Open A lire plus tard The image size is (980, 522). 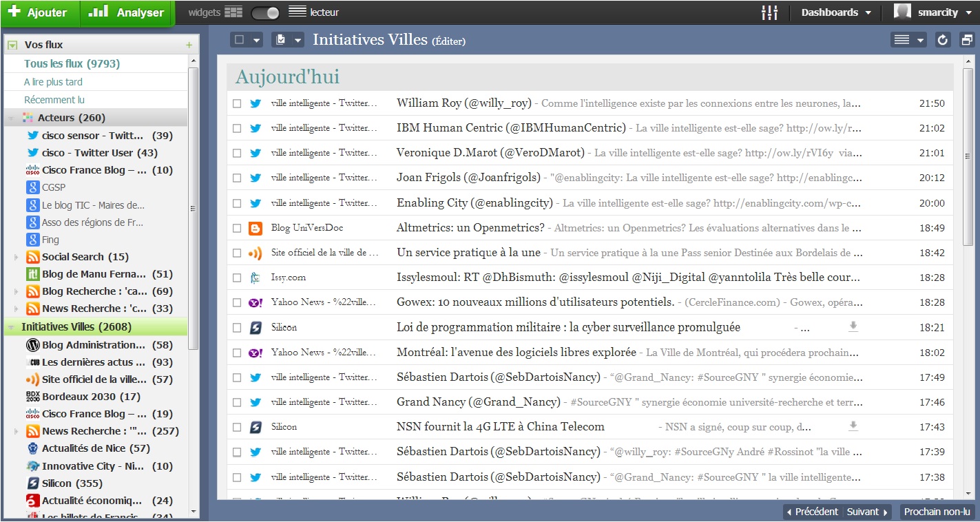tap(53, 82)
